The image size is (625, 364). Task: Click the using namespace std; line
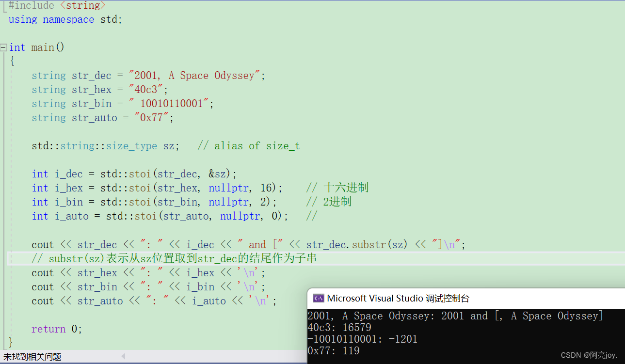click(x=65, y=19)
